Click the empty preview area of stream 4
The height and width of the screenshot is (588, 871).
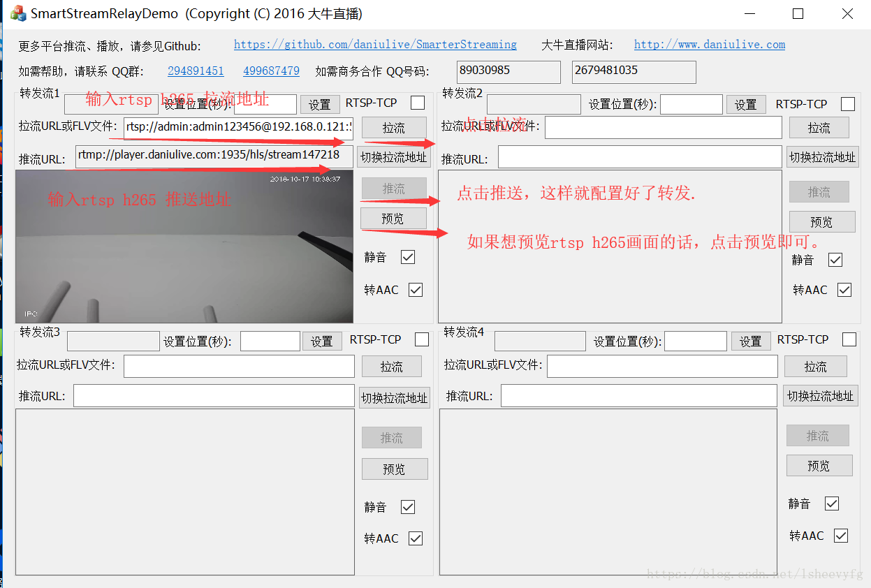coord(608,492)
